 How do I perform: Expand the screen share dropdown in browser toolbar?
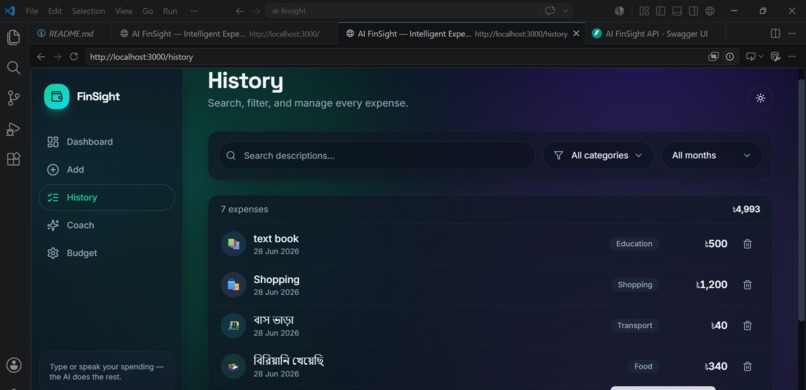pyautogui.click(x=761, y=57)
